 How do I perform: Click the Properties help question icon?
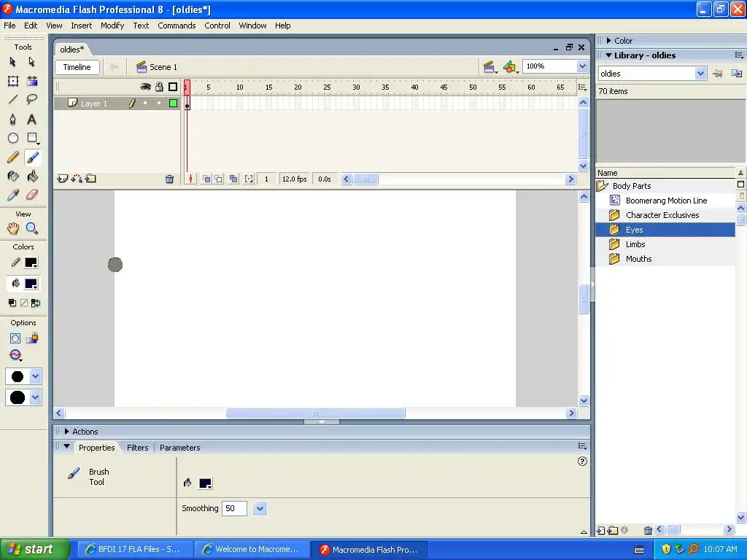[582, 461]
